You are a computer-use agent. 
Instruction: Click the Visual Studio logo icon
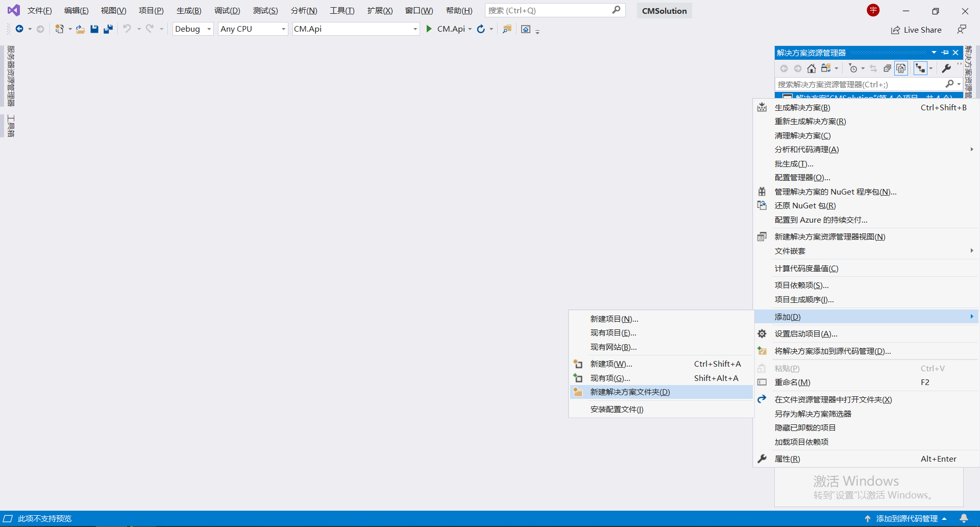tap(14, 10)
